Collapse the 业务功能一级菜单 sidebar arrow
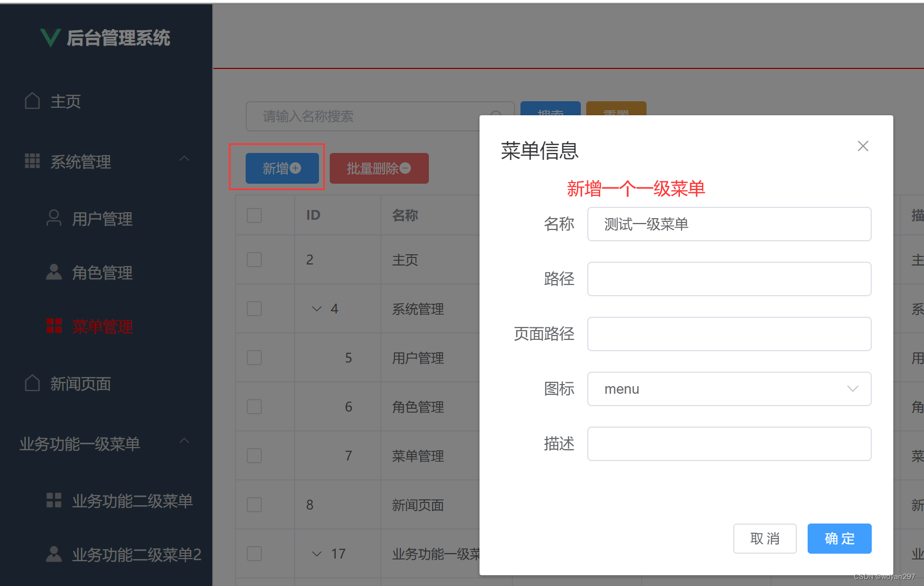 click(x=184, y=441)
